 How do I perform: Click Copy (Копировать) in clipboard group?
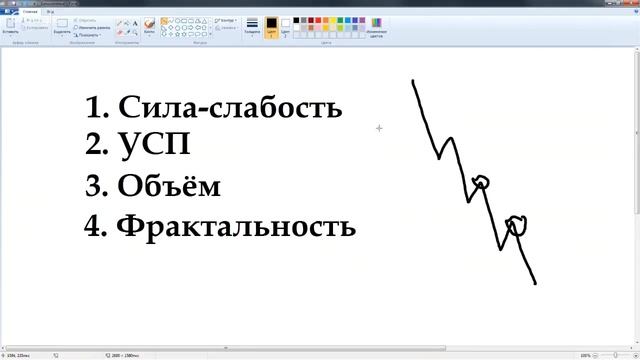pos(35,28)
